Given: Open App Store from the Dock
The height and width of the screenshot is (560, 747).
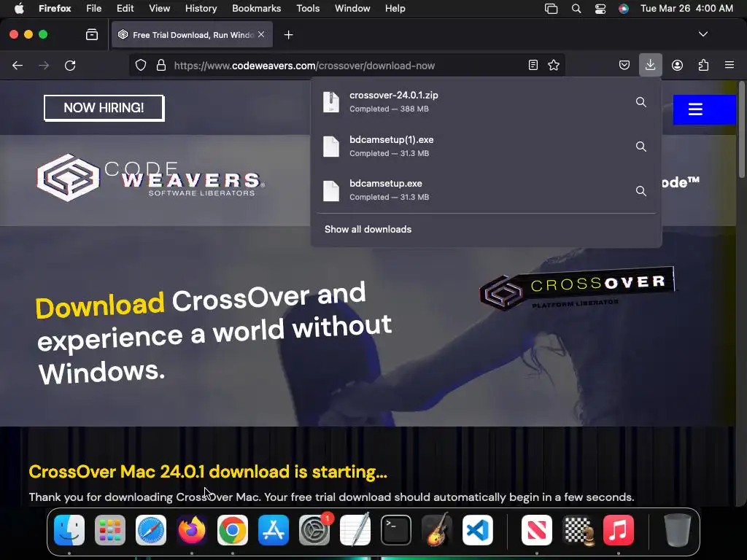Looking at the screenshot, I should [x=274, y=530].
